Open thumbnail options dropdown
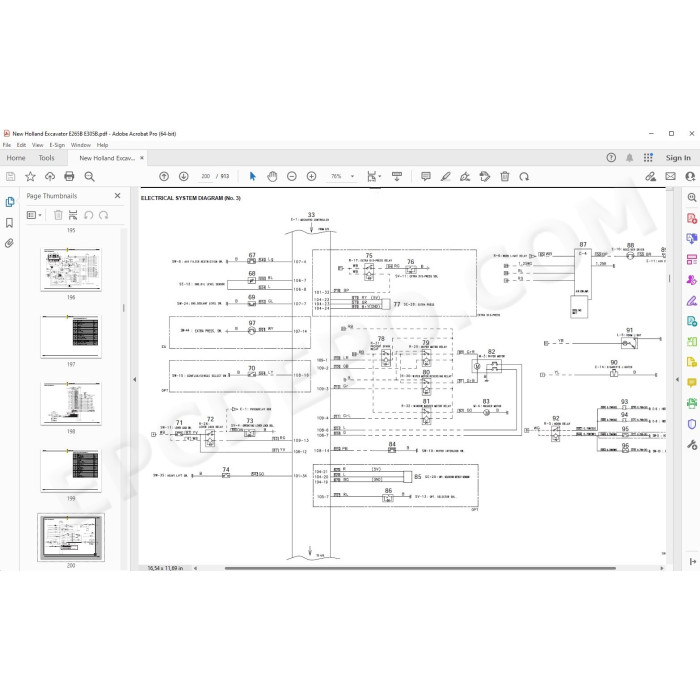The height and width of the screenshot is (700, 700). point(34,215)
